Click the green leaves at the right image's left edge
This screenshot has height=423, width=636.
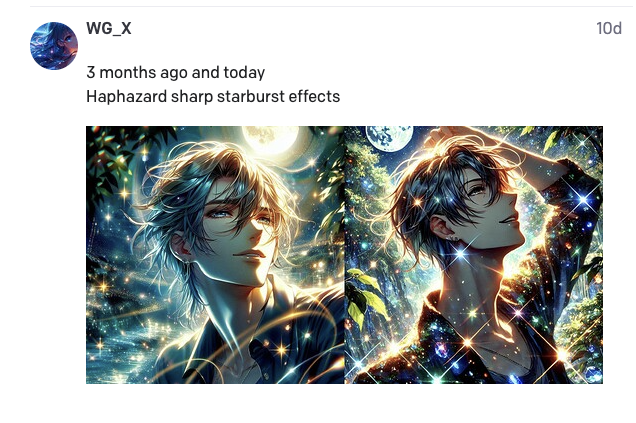click(x=366, y=298)
